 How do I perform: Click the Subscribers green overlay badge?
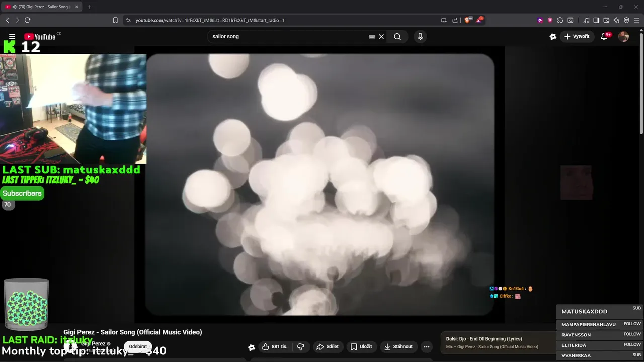click(x=22, y=193)
